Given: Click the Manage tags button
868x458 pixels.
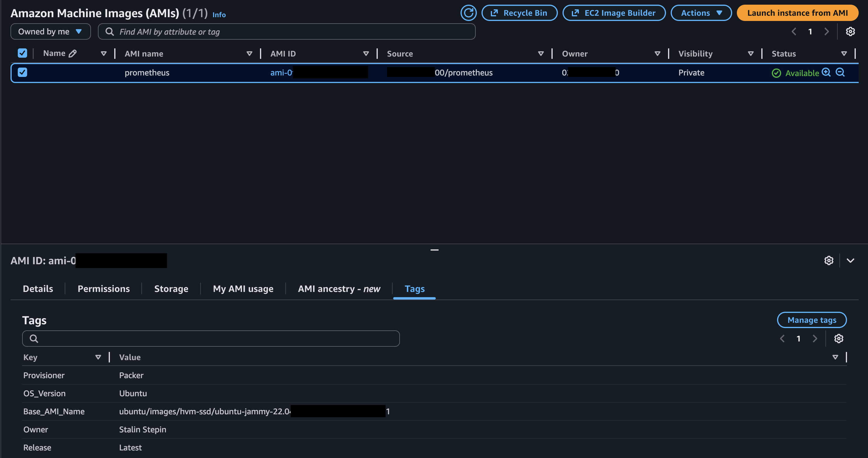Looking at the screenshot, I should [811, 320].
